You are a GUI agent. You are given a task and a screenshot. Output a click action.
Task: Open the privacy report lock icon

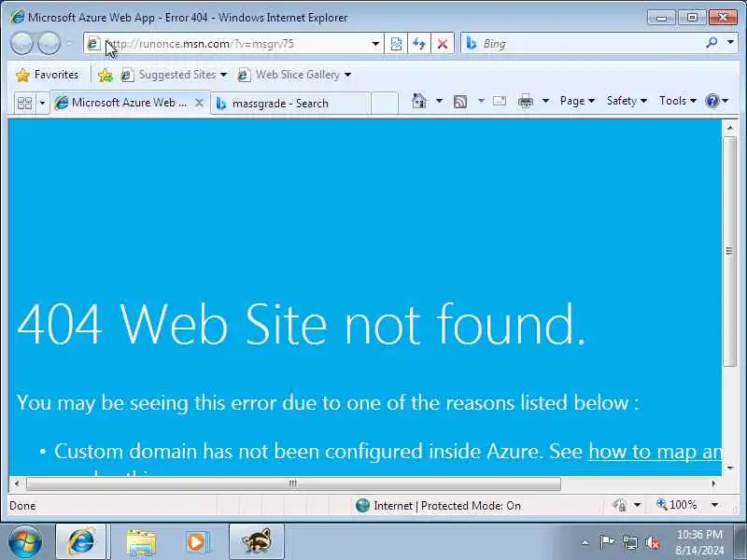pyautogui.click(x=620, y=505)
